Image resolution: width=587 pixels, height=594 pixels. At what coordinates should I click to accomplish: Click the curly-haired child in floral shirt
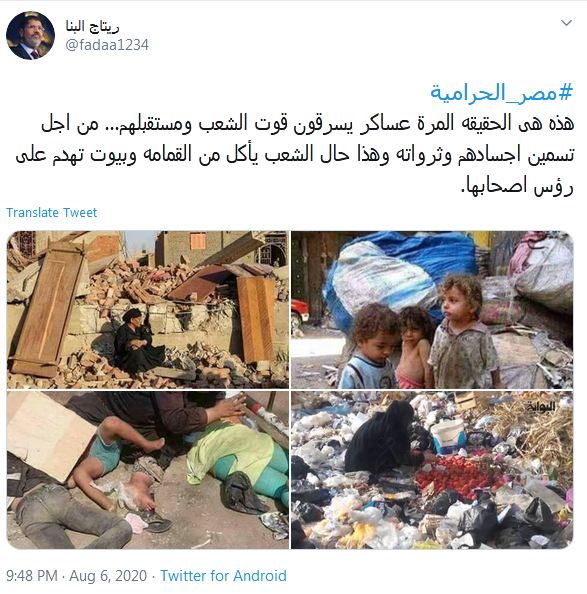click(x=464, y=333)
